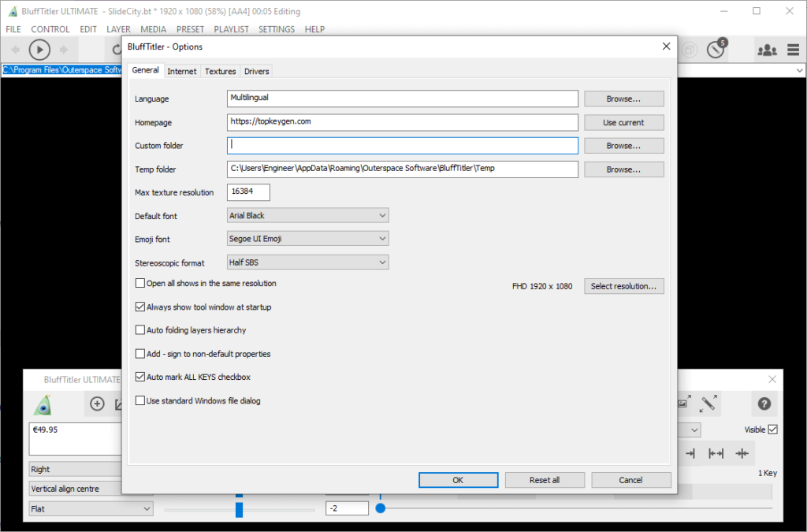This screenshot has width=807, height=532.
Task: Click Browse next to Language
Action: (x=624, y=99)
